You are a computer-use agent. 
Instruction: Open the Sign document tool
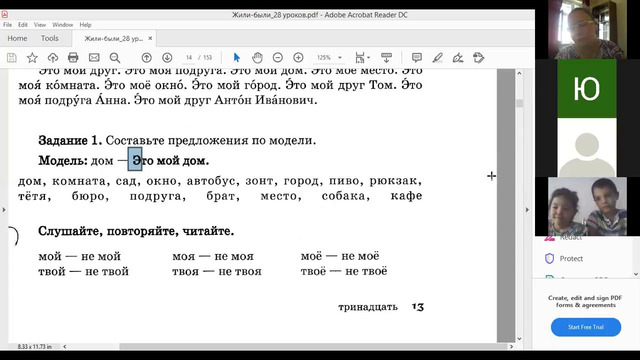click(x=458, y=58)
